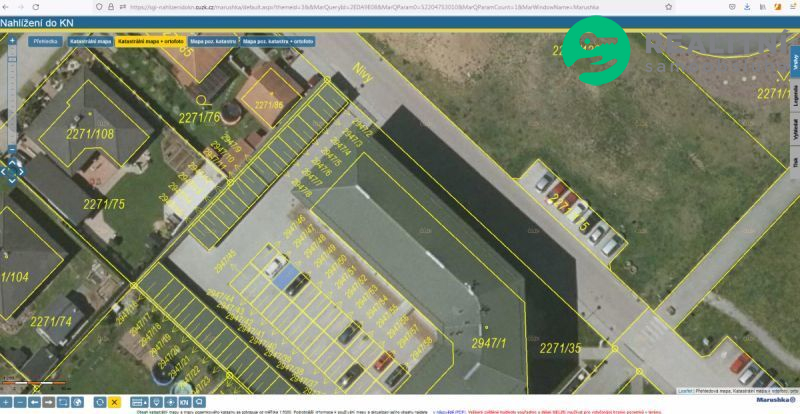Show full extent with globe icon
Image resolution: width=800 pixels, height=414 pixels.
coord(77,402)
